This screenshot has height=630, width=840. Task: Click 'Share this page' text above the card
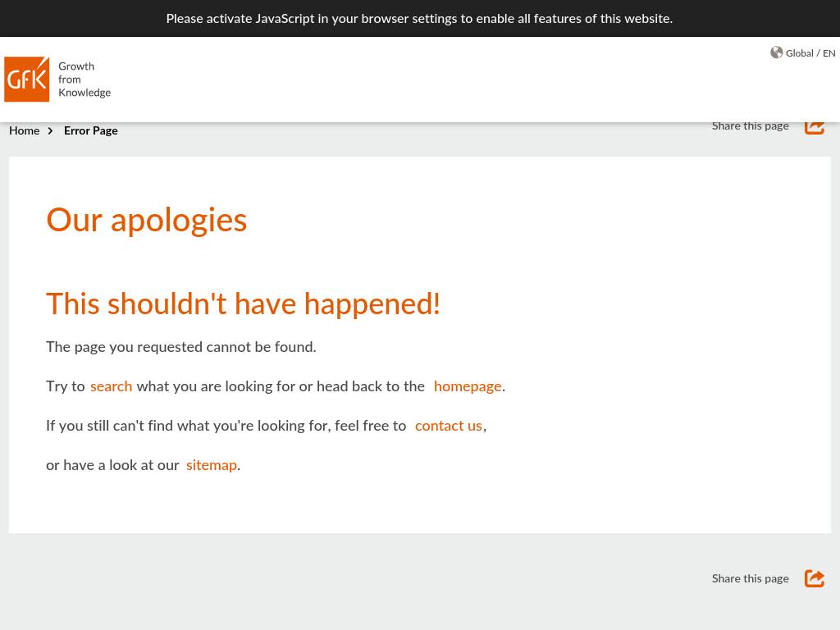(x=750, y=126)
